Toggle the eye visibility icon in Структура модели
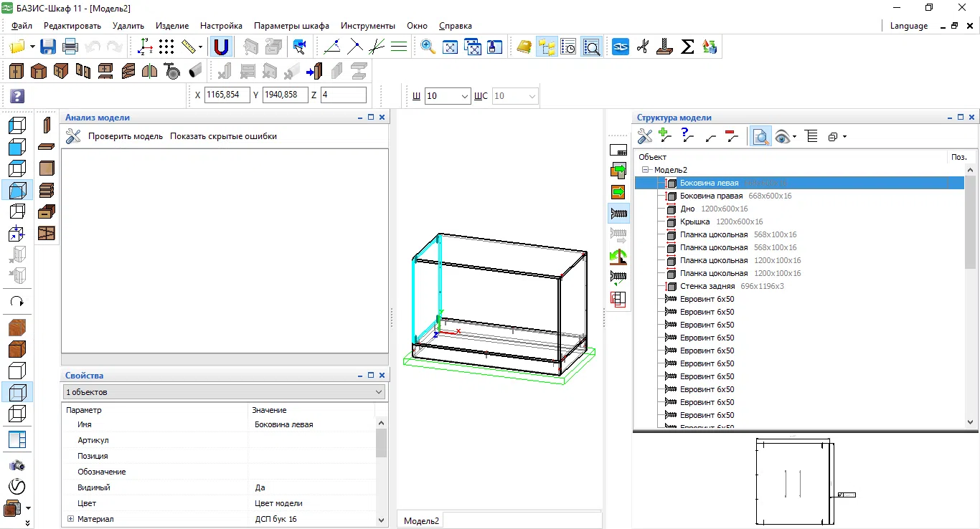 pos(782,135)
